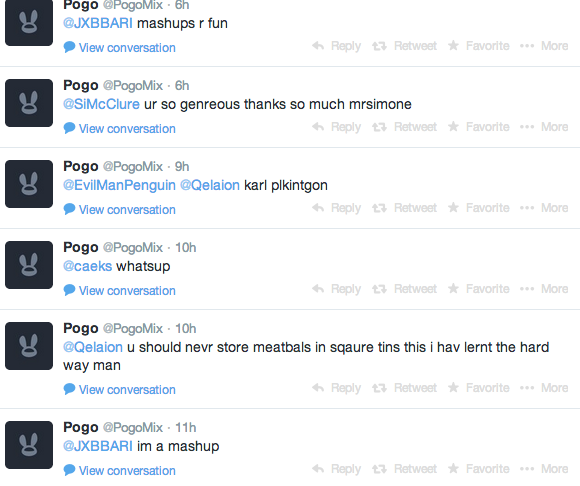Reply to the 'mashups r fun' tweet

[x=336, y=46]
